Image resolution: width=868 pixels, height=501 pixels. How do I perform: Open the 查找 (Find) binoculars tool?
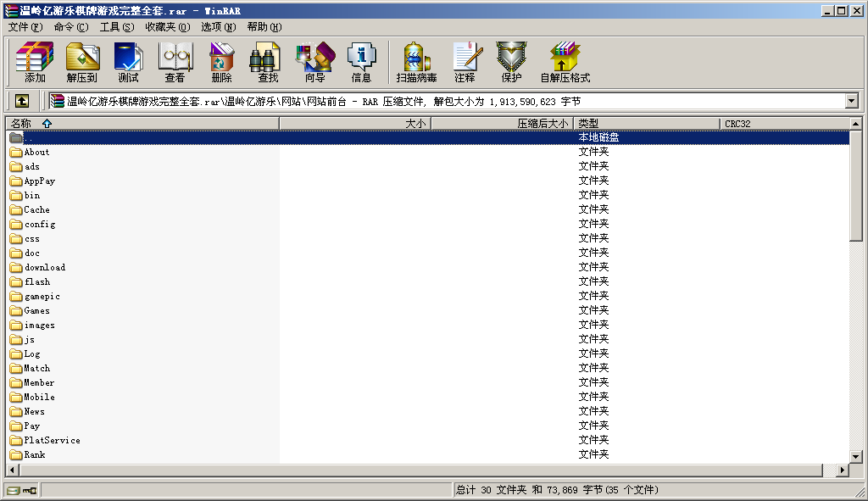pos(268,62)
